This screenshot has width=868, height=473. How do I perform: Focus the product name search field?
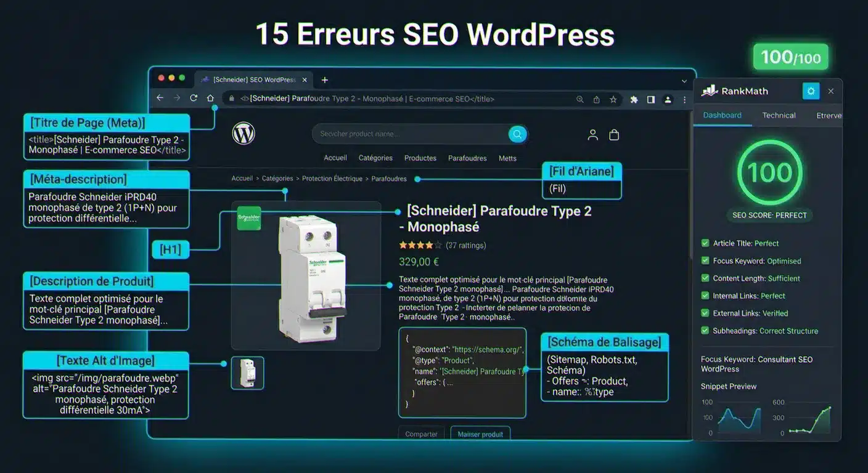coord(420,134)
